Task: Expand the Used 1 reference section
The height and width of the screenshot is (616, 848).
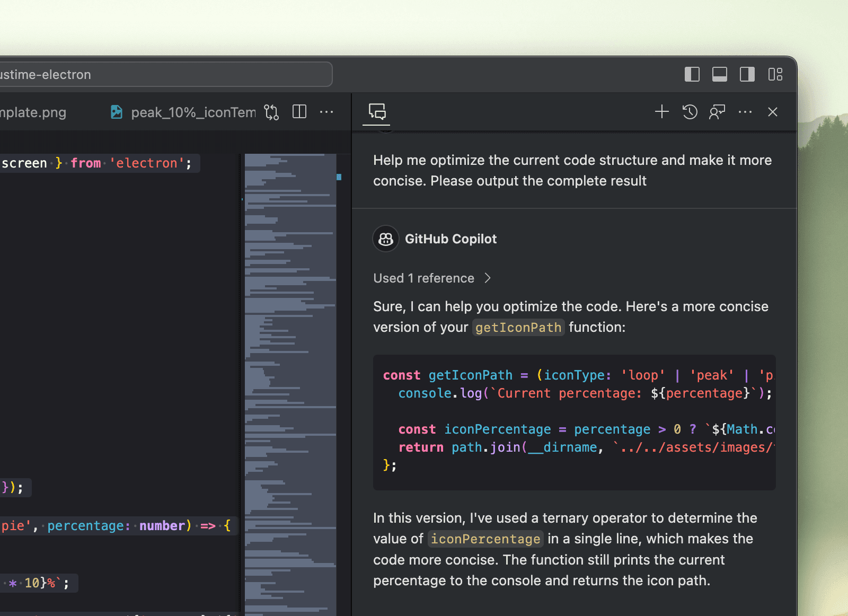Action: click(432, 278)
